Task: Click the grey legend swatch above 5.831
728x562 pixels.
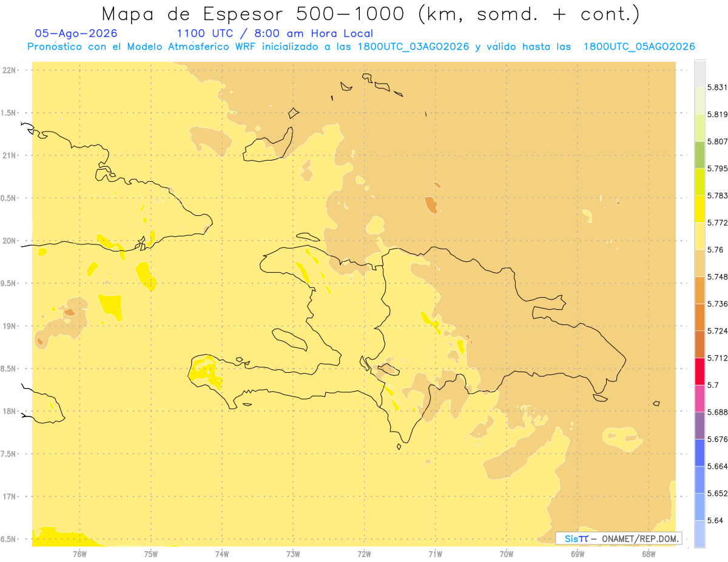Action: pos(699,73)
